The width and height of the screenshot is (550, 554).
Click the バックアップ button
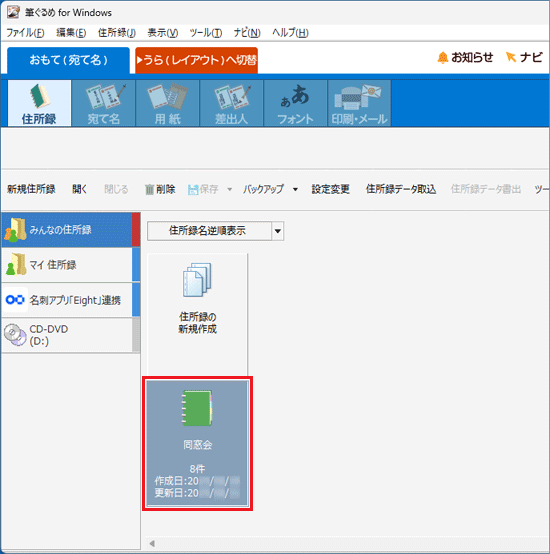(x=263, y=189)
